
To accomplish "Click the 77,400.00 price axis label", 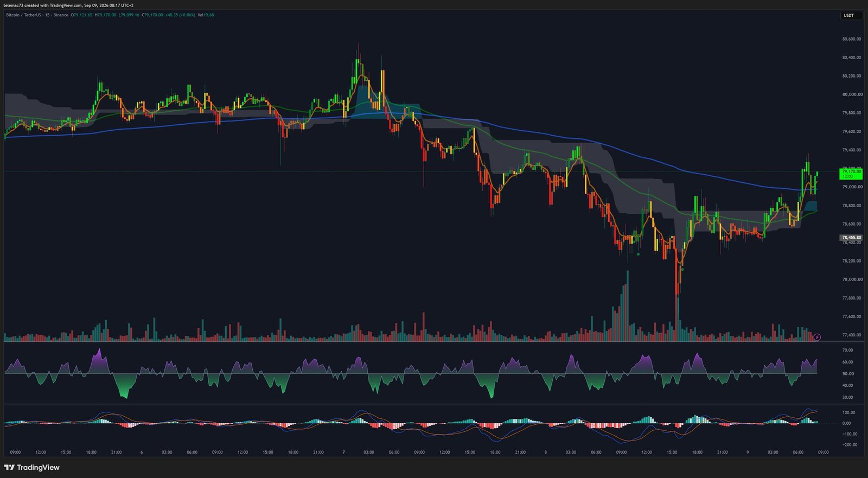I will (852, 335).
